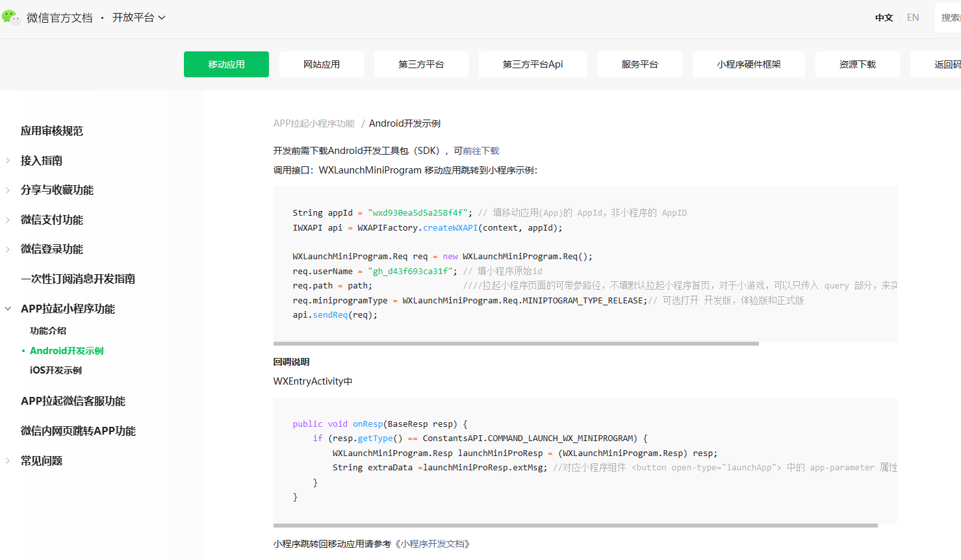
Task: Select the 网站应用 tab
Action: [322, 64]
